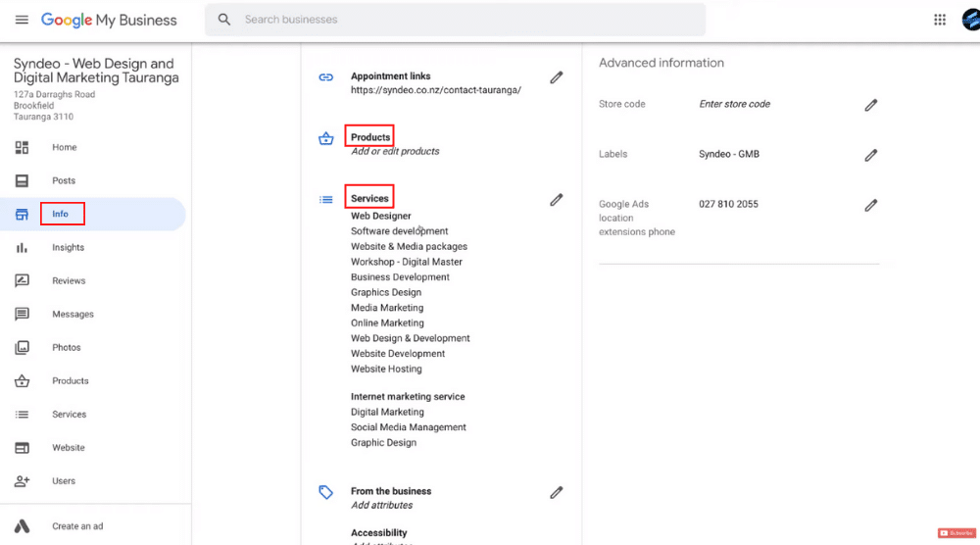Image resolution: width=980 pixels, height=545 pixels.
Task: Click Internet marketing service category
Action: pos(408,396)
